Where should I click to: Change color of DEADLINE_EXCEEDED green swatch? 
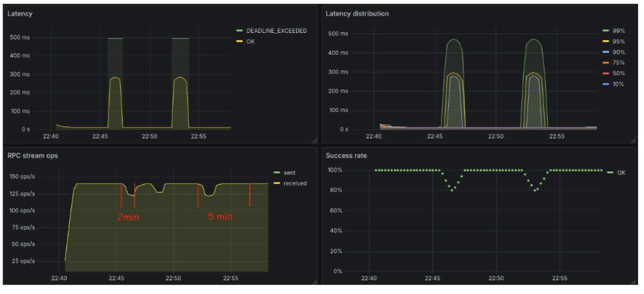click(240, 31)
